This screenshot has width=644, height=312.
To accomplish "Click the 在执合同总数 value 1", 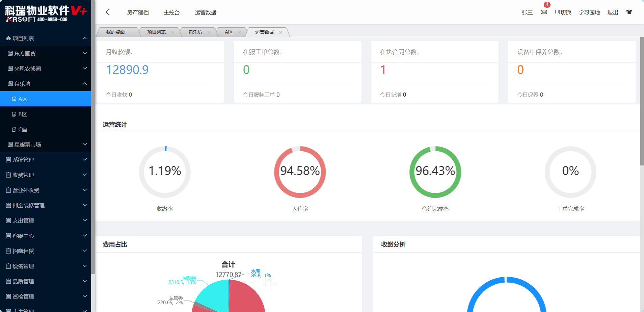I will coord(383,70).
